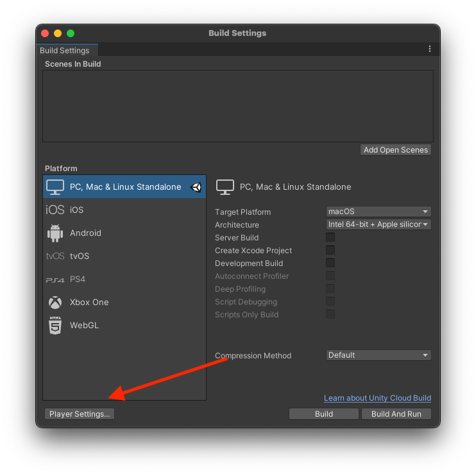Open the Architecture dropdown
This screenshot has height=475, width=476.
[378, 224]
